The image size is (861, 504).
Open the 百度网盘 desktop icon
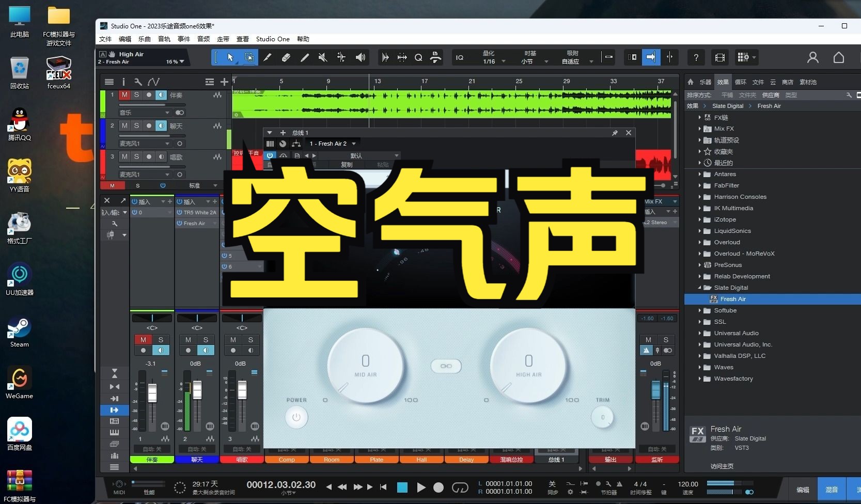(x=20, y=434)
